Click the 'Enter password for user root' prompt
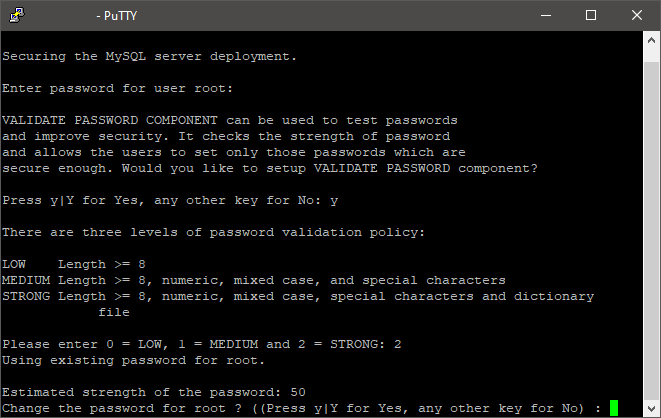 click(118, 88)
